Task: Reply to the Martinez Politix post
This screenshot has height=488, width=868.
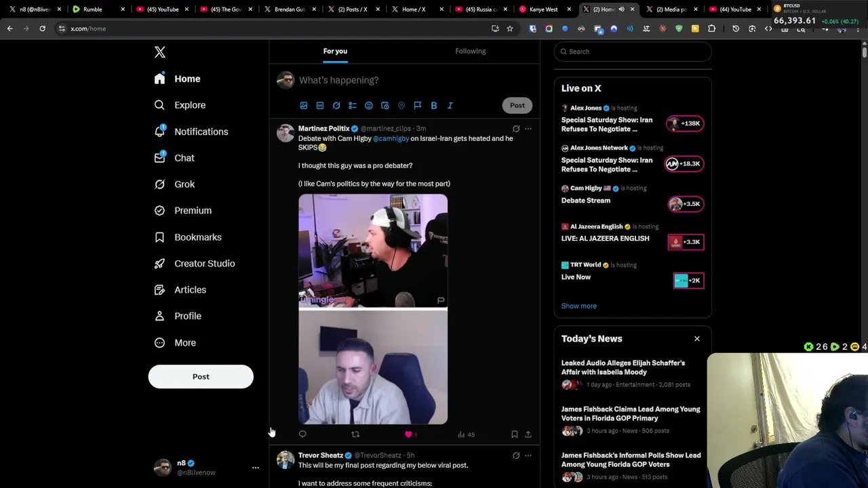Action: click(x=302, y=434)
